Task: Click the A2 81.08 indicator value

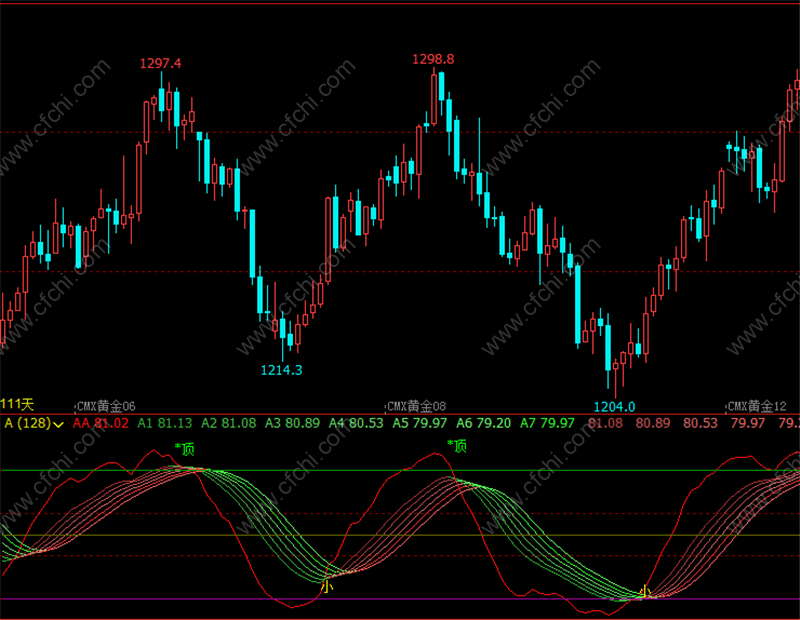Action: (229, 423)
